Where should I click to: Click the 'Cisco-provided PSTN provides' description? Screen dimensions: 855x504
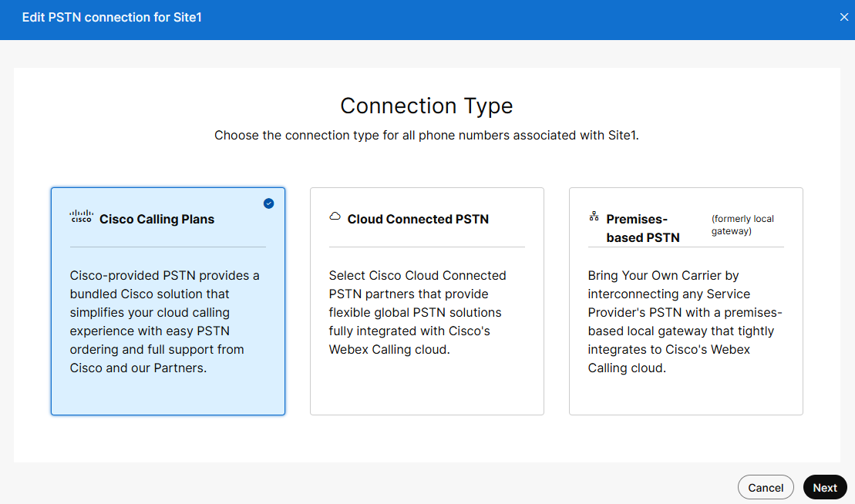[165, 321]
